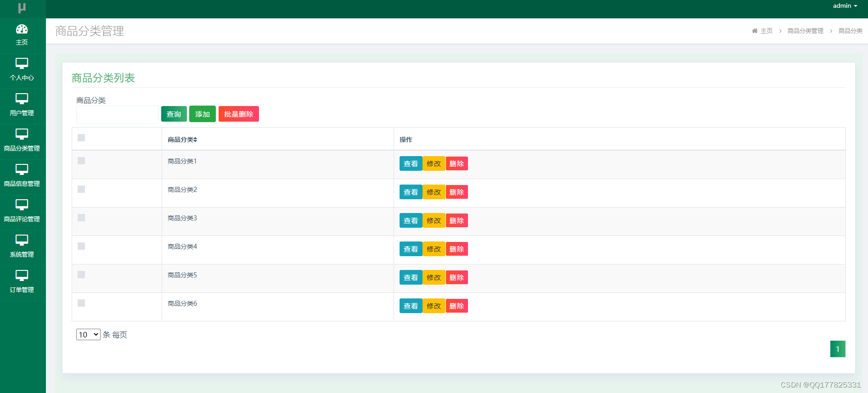View 商品分类4 using 查看 button
This screenshot has width=868, height=393.
coord(411,249)
